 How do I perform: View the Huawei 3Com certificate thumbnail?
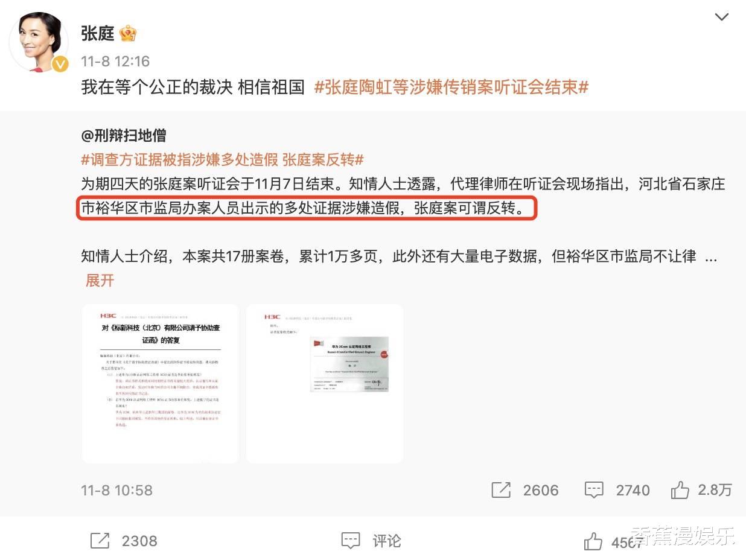pyautogui.click(x=325, y=383)
